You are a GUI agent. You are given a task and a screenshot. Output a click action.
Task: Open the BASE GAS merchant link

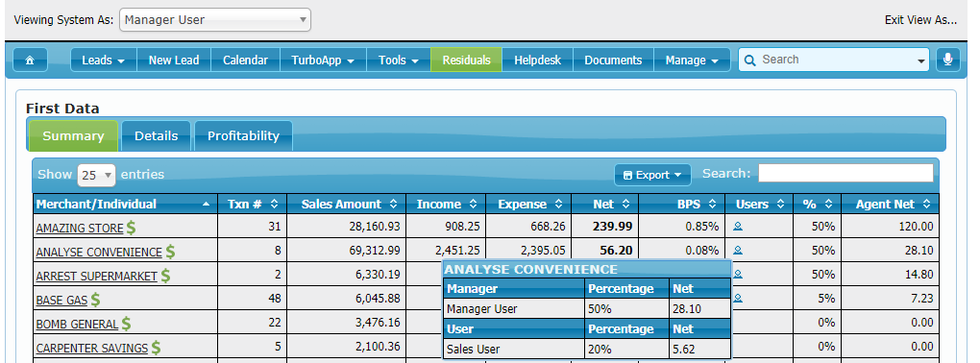[x=61, y=301]
